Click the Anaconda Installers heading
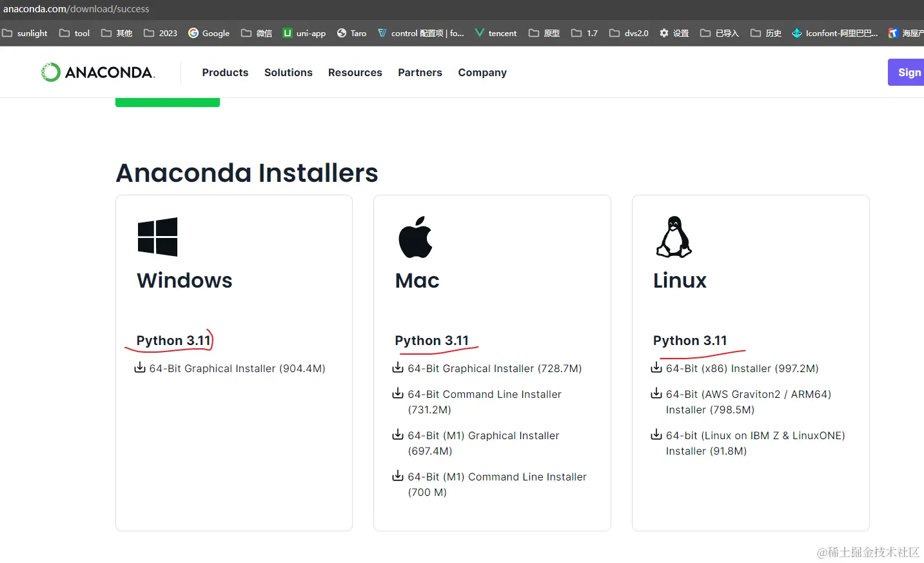This screenshot has width=924, height=563. point(247,173)
